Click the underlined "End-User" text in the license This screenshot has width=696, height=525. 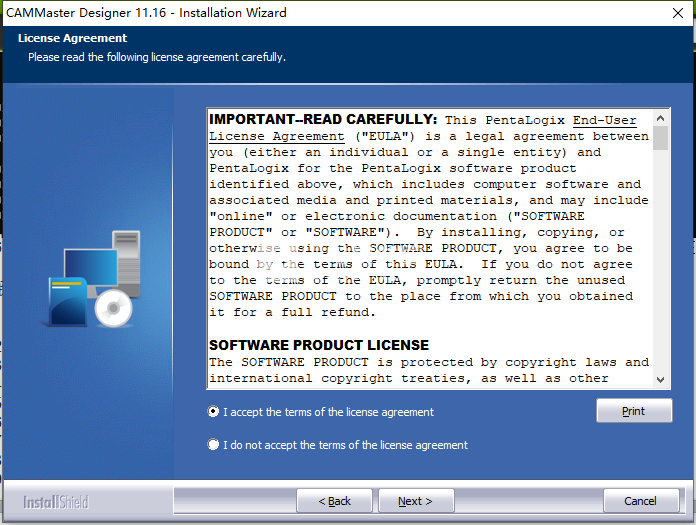coord(605,120)
